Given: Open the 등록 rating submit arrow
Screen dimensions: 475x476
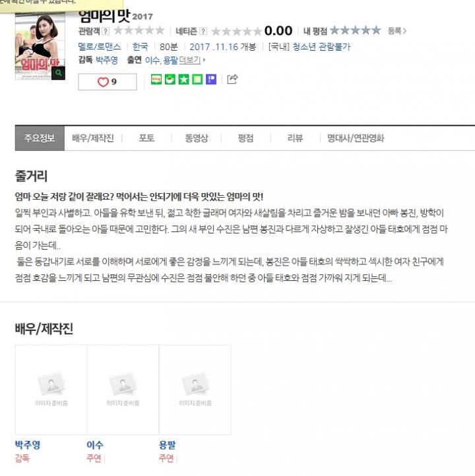Looking at the screenshot, I should coord(397,31).
